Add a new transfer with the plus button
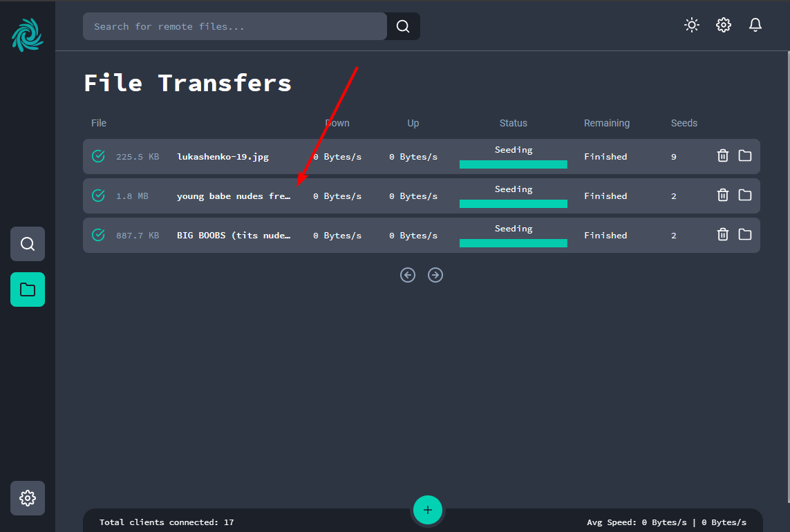This screenshot has width=790, height=532. [427, 510]
